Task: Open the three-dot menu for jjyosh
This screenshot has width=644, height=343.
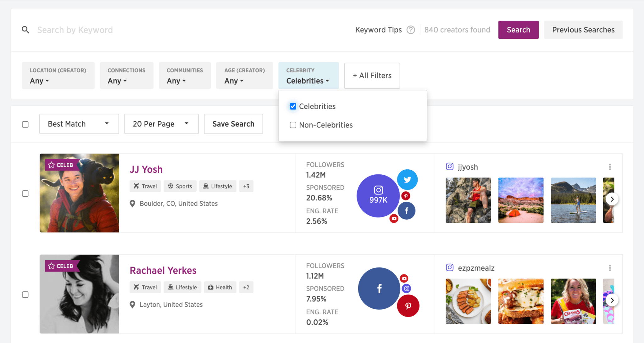Action: coord(610,167)
